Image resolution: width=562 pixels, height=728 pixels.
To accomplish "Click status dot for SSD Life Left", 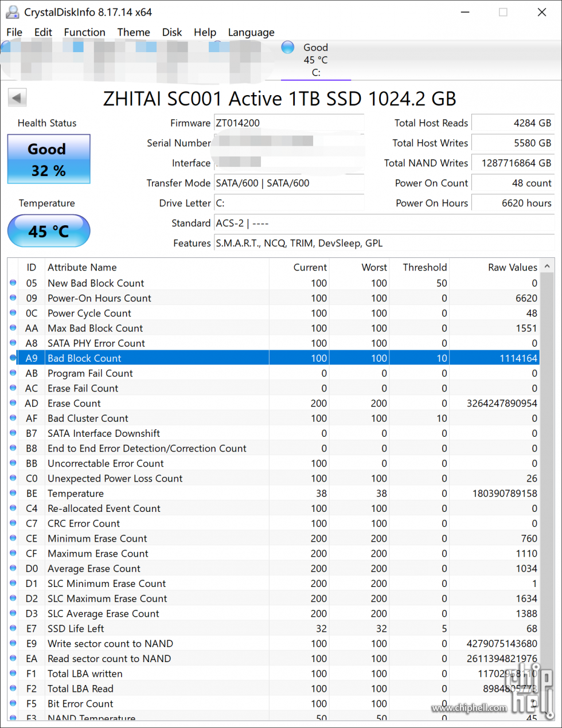I will click(x=13, y=628).
